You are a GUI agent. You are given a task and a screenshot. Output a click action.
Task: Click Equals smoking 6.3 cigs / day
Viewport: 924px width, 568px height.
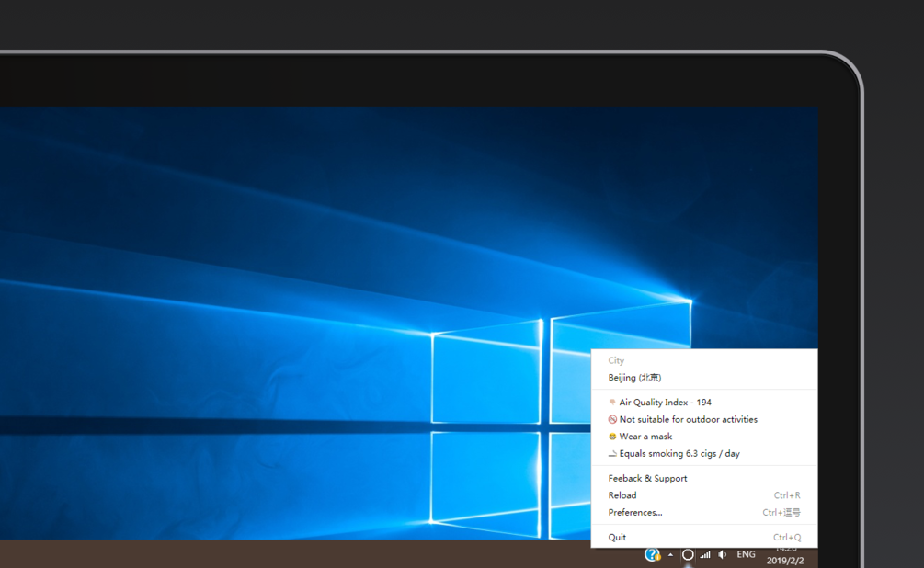click(x=704, y=454)
